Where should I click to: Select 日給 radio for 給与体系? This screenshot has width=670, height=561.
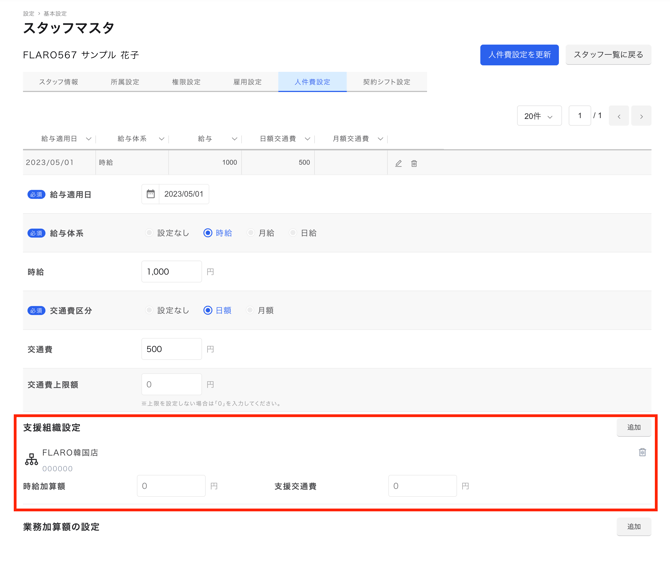pos(293,233)
